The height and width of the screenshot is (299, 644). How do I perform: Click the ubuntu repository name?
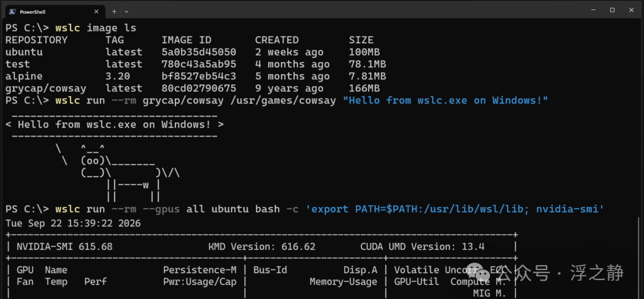tap(24, 52)
